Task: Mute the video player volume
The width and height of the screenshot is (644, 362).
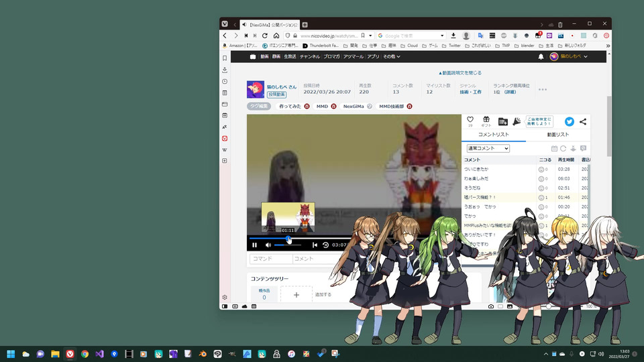Action: 268,245
